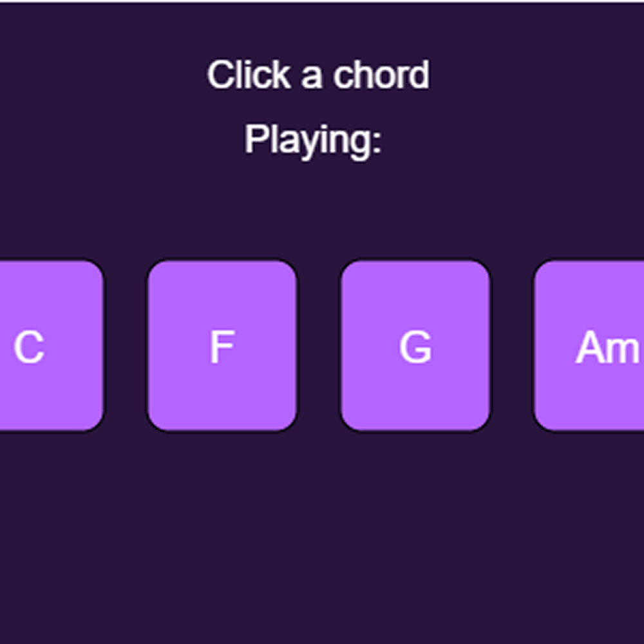Click the purple F button

click(222, 346)
